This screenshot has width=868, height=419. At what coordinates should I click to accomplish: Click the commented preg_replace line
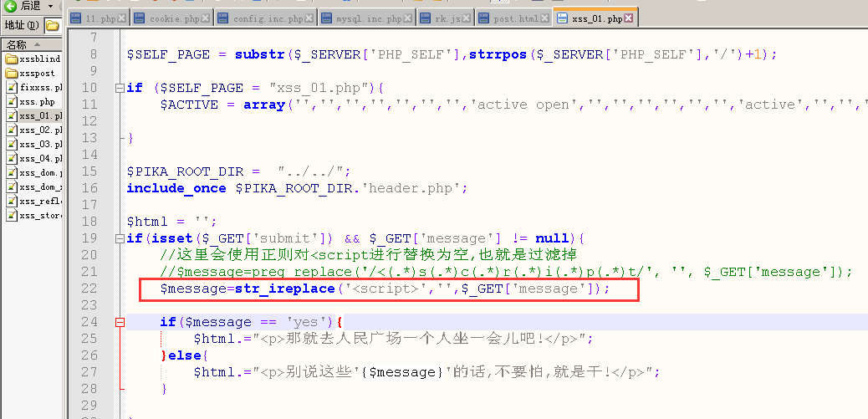click(x=506, y=272)
